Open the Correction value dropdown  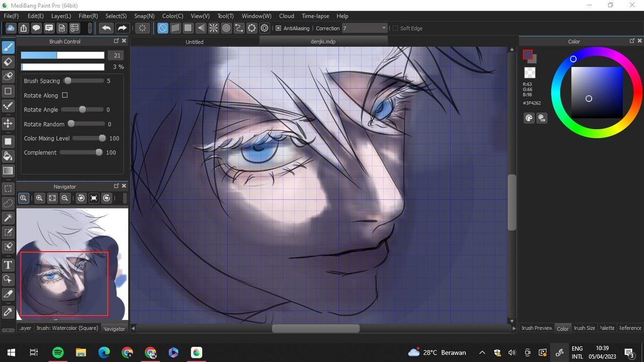point(364,28)
